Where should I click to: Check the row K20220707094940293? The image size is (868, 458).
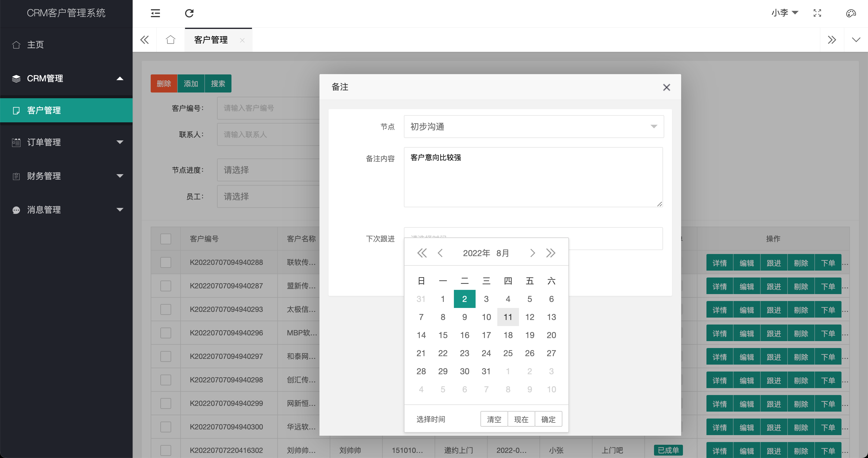pos(165,309)
